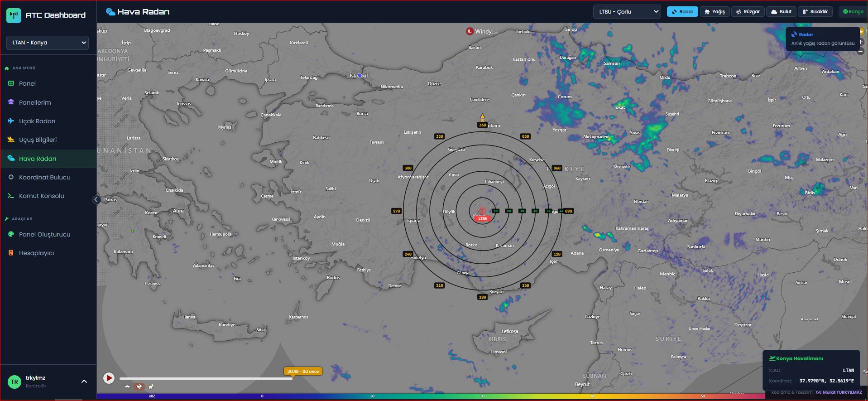
Task: Click the 180 bearing label
Action: tap(483, 297)
